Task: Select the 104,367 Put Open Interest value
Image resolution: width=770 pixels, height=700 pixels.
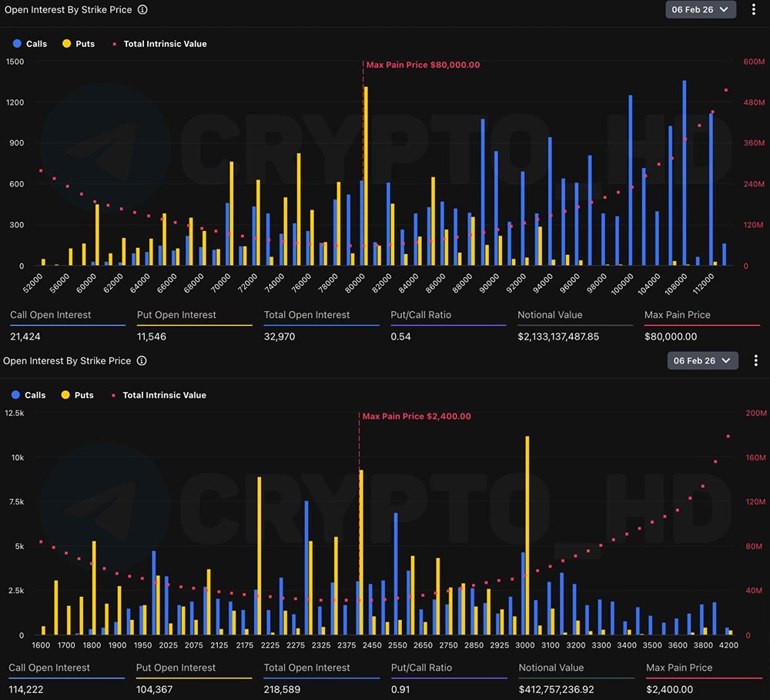Action: 154,689
